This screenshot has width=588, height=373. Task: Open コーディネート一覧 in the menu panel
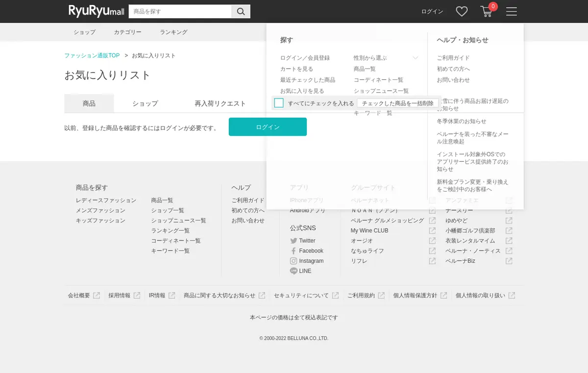click(x=379, y=80)
